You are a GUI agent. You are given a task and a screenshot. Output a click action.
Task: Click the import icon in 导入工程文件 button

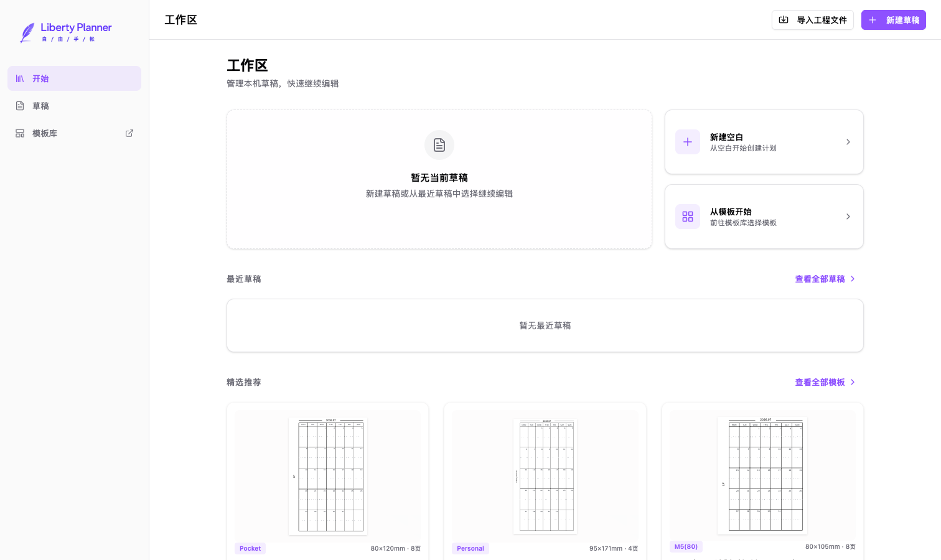(784, 20)
